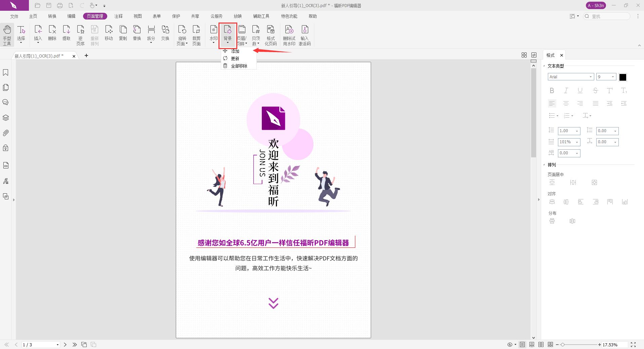Click the next page navigation arrow
This screenshot has width=644, height=349.
65,344
